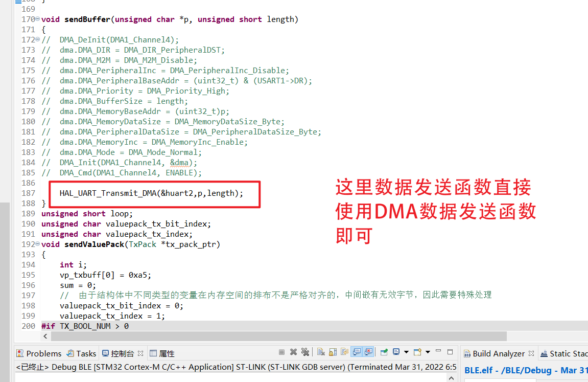Click commented DMA_Init line 184
588x382 pixels.
tap(119, 163)
